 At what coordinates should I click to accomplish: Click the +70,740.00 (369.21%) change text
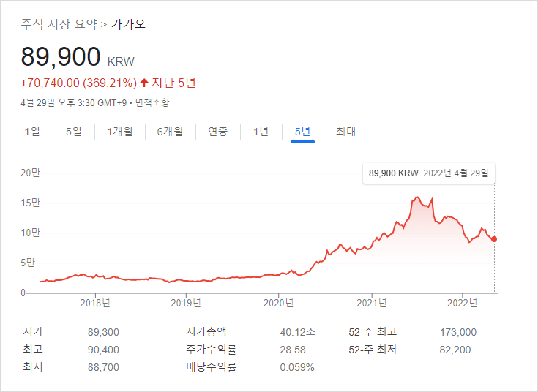[x=79, y=83]
